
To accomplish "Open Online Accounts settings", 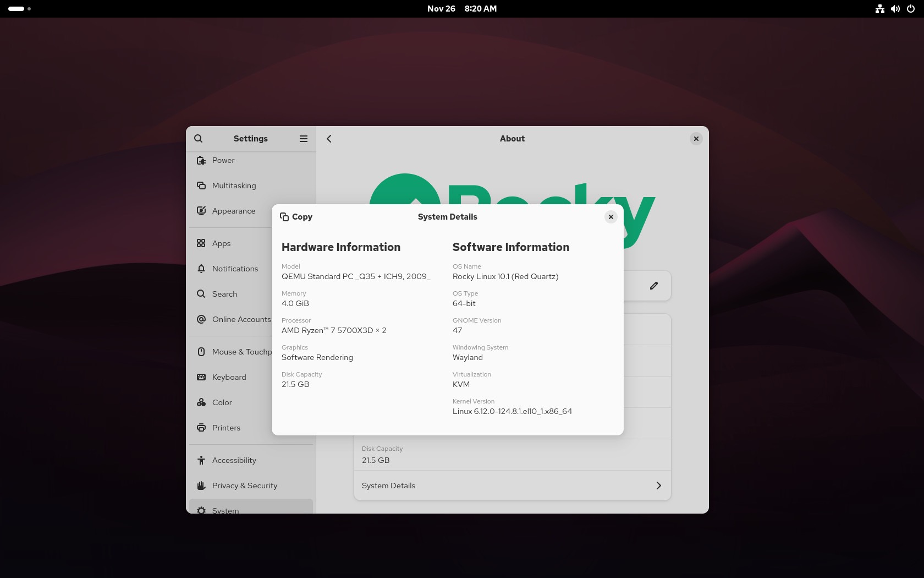I will [241, 319].
